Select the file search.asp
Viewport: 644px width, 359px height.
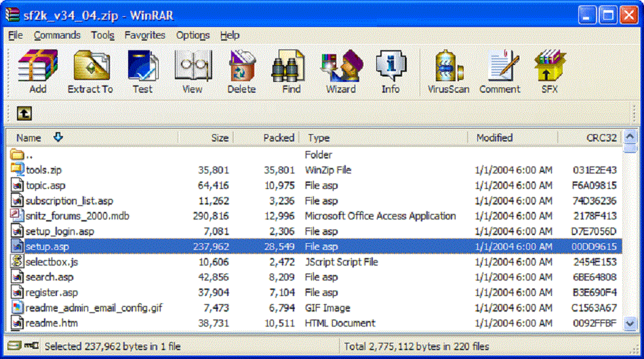[49, 277]
